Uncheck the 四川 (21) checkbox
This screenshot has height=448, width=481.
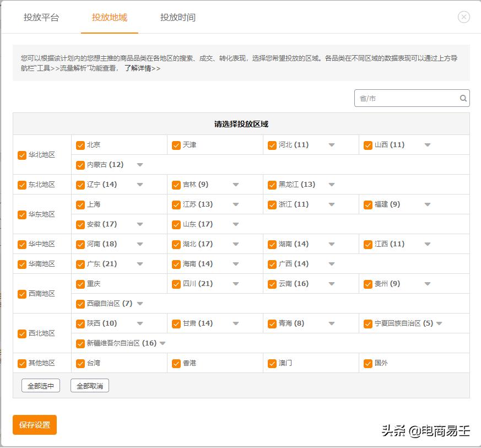click(176, 284)
